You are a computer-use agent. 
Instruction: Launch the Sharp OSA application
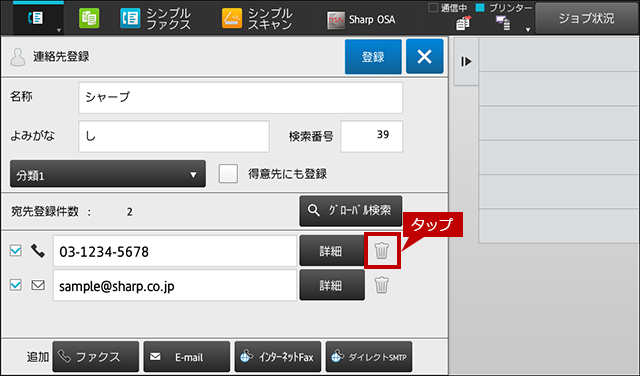(x=361, y=20)
